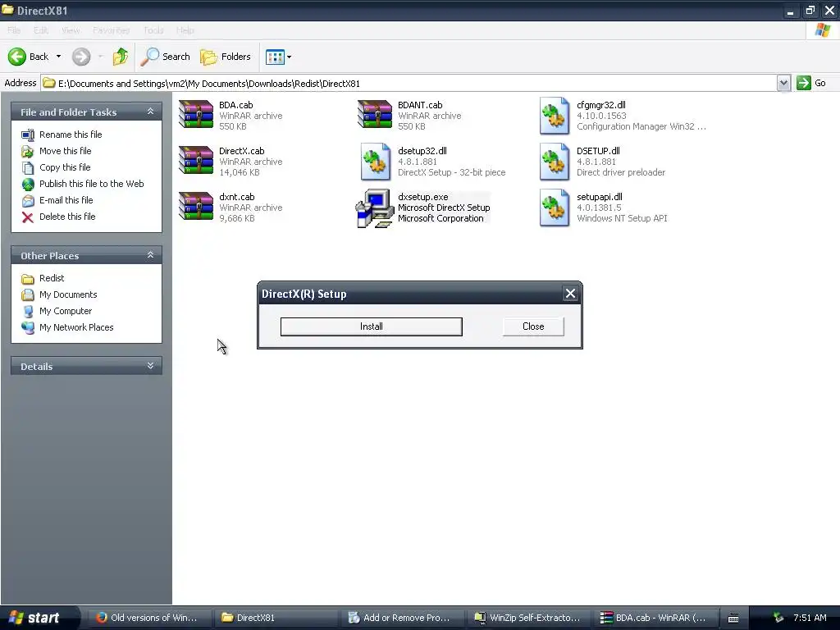
Task: Expand the Details panel
Action: pos(151,366)
